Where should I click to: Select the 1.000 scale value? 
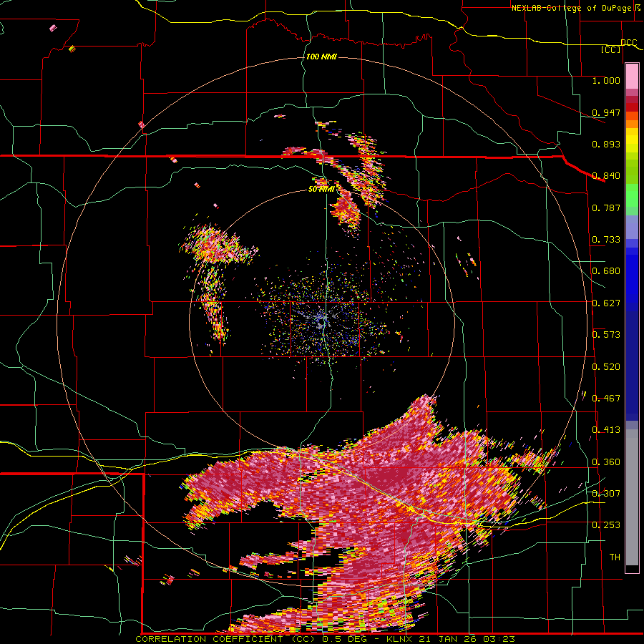[606, 80]
